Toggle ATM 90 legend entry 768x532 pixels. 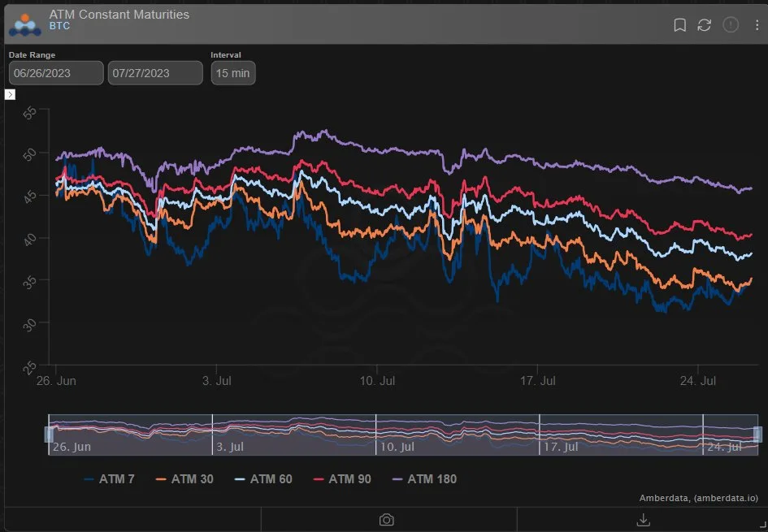(342, 479)
